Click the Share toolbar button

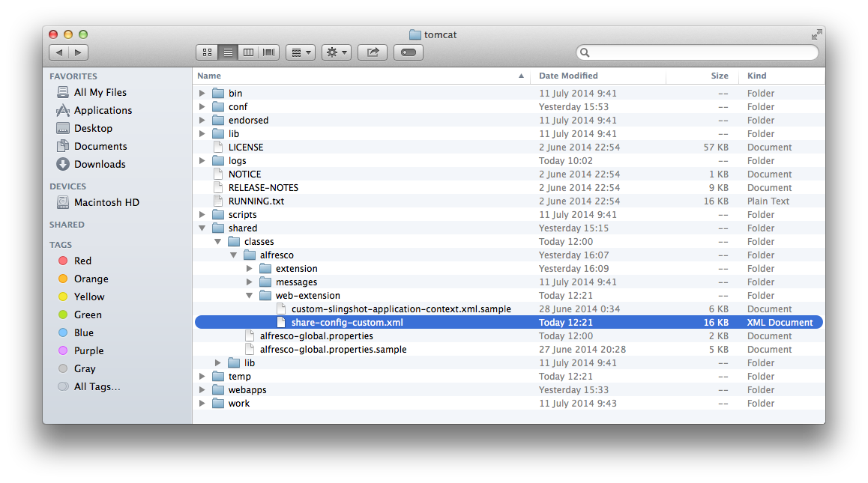[373, 52]
